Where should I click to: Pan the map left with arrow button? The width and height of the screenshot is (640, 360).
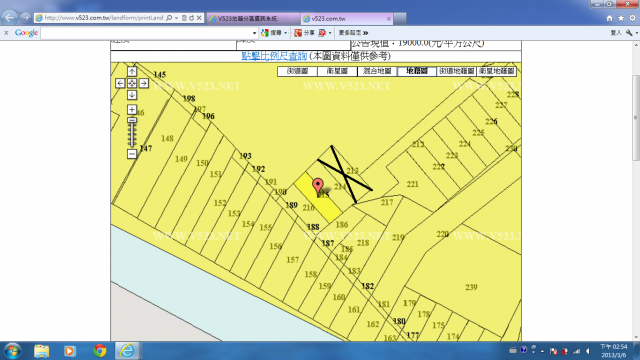[120, 83]
